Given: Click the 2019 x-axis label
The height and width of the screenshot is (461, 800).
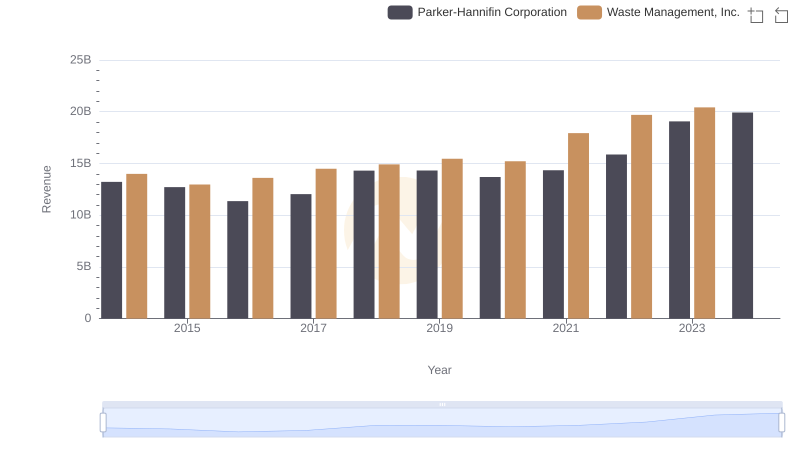Looking at the screenshot, I should click(439, 328).
